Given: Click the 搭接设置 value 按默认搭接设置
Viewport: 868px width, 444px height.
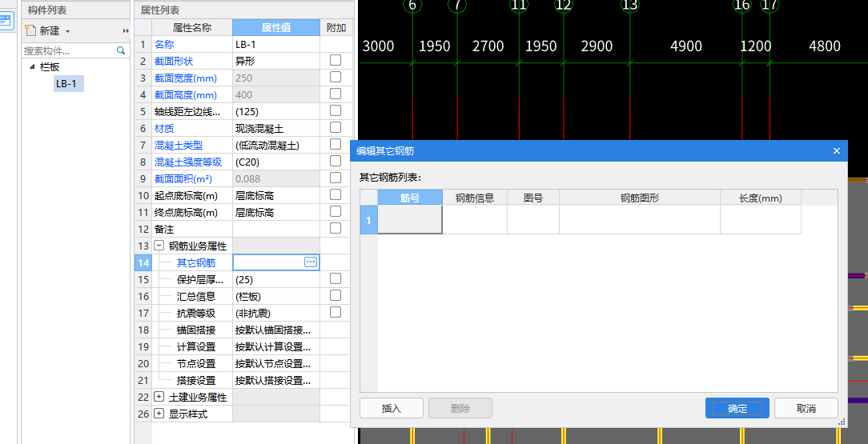Looking at the screenshot, I should click(276, 381).
